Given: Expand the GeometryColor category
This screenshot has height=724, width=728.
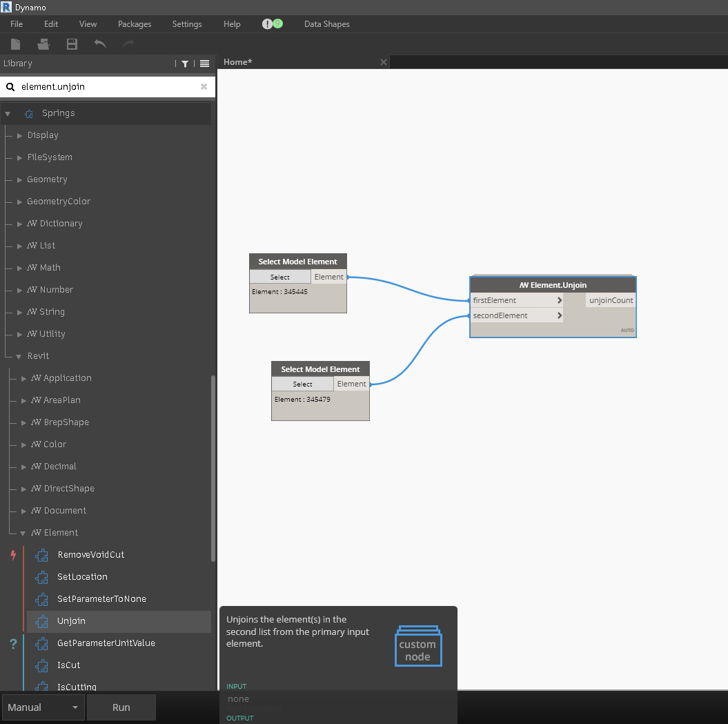Looking at the screenshot, I should pyautogui.click(x=19, y=202).
